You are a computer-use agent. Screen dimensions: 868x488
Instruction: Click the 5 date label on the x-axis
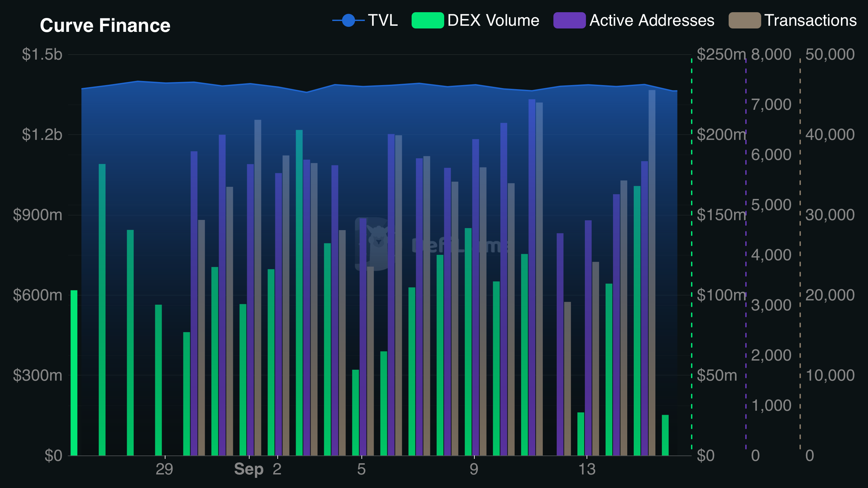pos(361,469)
